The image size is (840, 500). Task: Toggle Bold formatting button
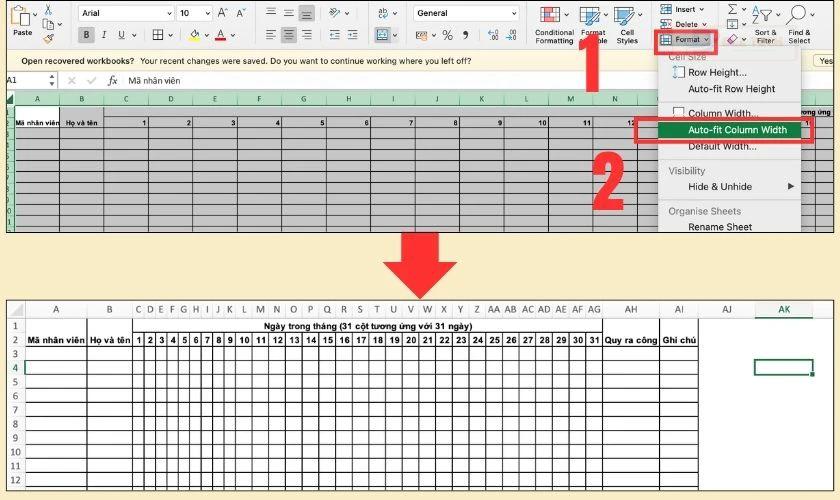pos(86,35)
